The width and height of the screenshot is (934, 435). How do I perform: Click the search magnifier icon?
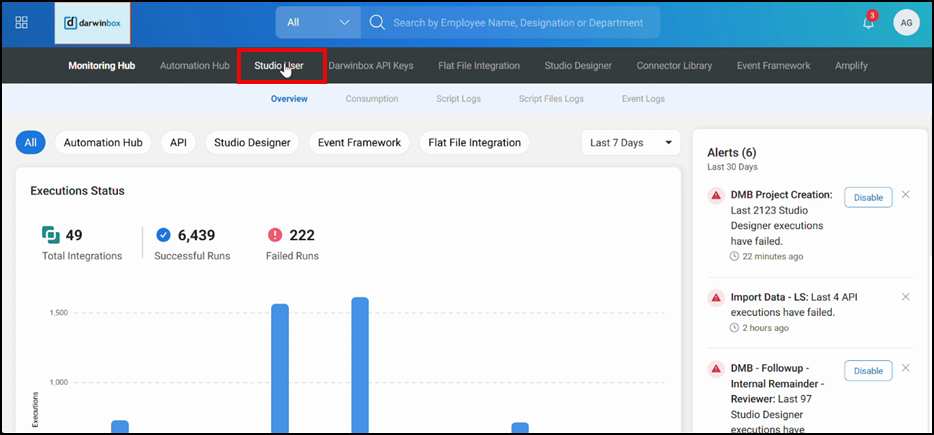point(377,22)
